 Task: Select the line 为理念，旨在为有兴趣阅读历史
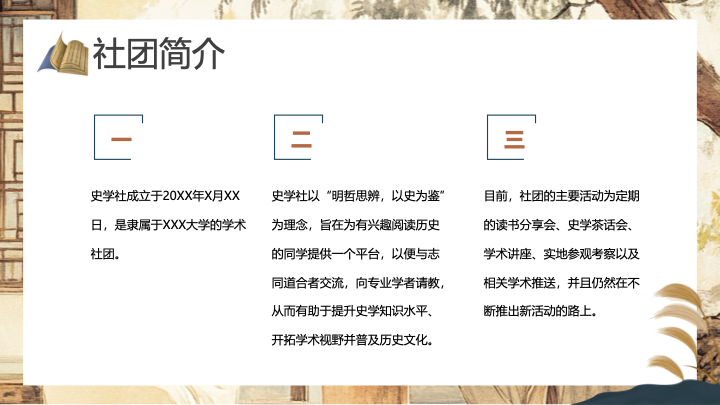click(355, 225)
